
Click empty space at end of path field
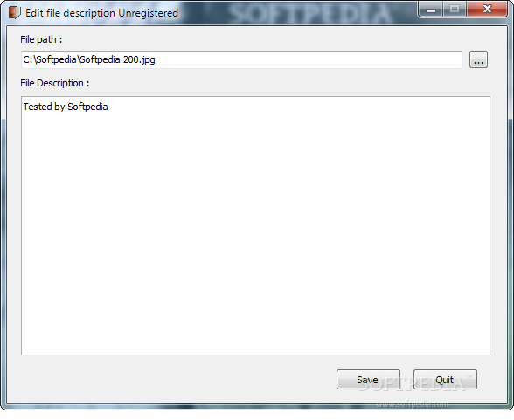coord(308,59)
